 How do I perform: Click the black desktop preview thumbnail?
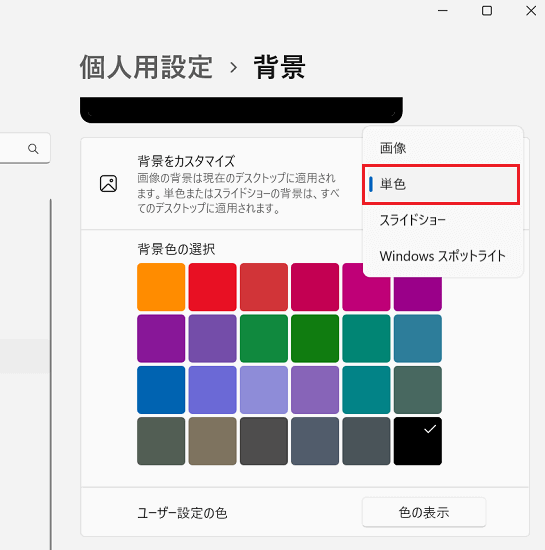[241, 110]
